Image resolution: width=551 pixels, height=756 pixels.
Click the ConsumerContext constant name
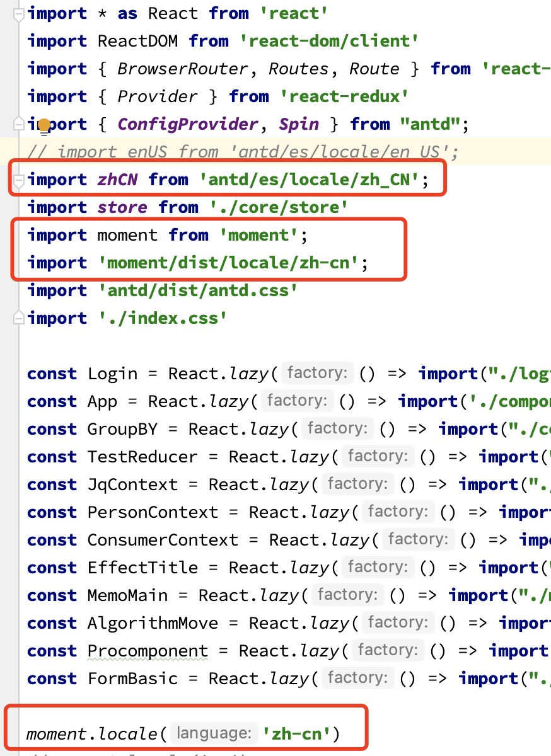click(163, 540)
